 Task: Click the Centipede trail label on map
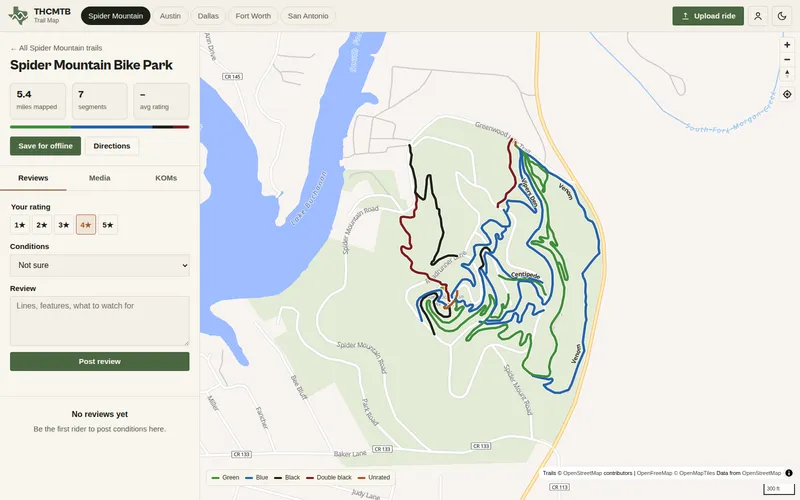[x=526, y=276]
